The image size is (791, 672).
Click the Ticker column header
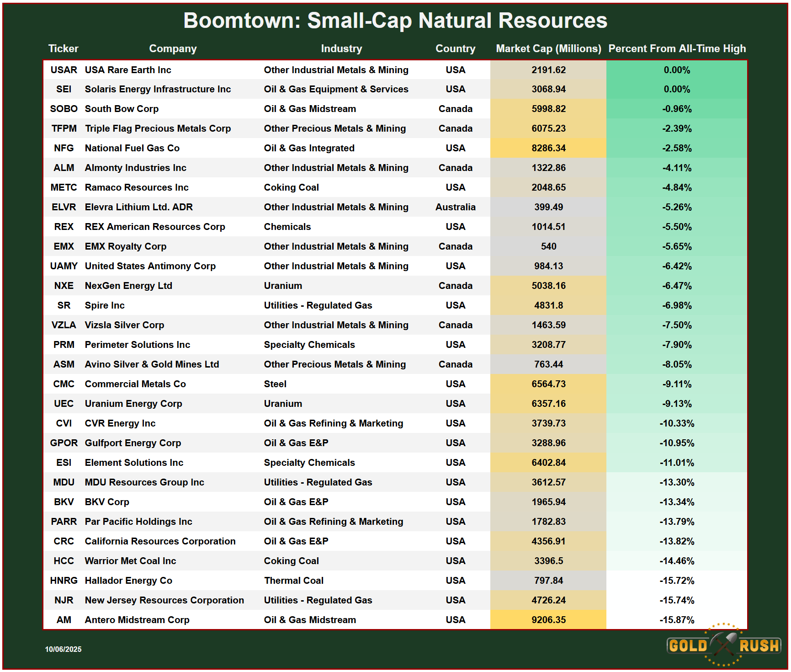[x=64, y=48]
